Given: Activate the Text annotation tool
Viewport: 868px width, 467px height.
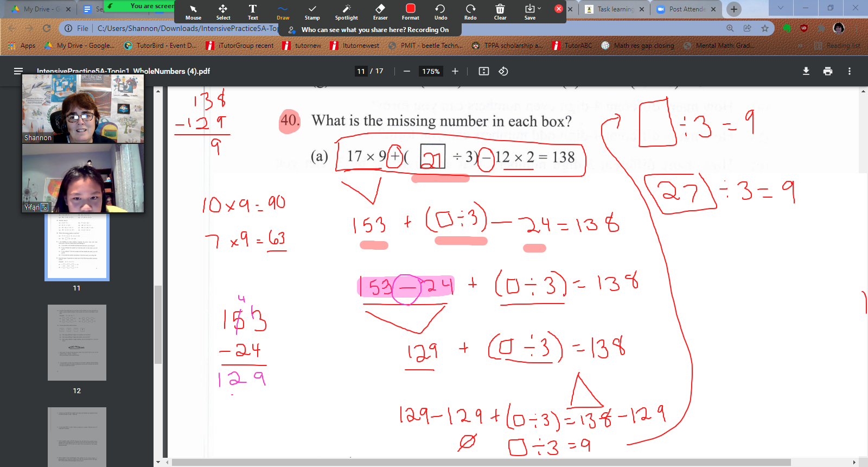Looking at the screenshot, I should coord(253,12).
